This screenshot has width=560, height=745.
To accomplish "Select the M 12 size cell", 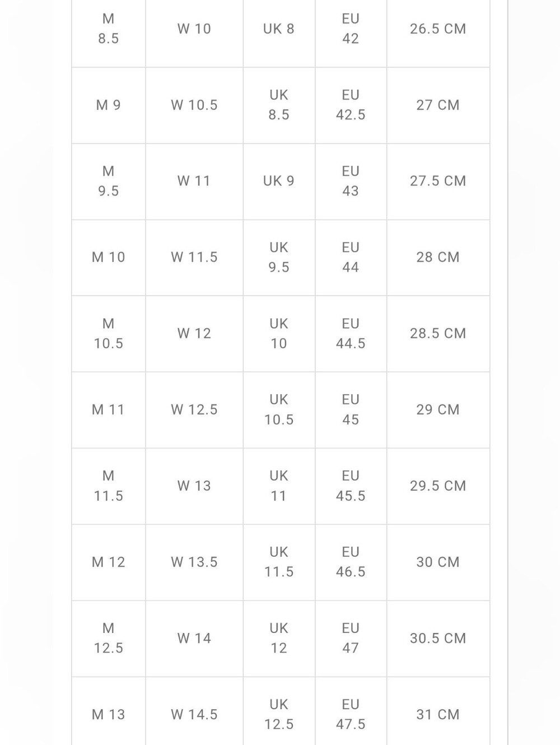I will (108, 562).
